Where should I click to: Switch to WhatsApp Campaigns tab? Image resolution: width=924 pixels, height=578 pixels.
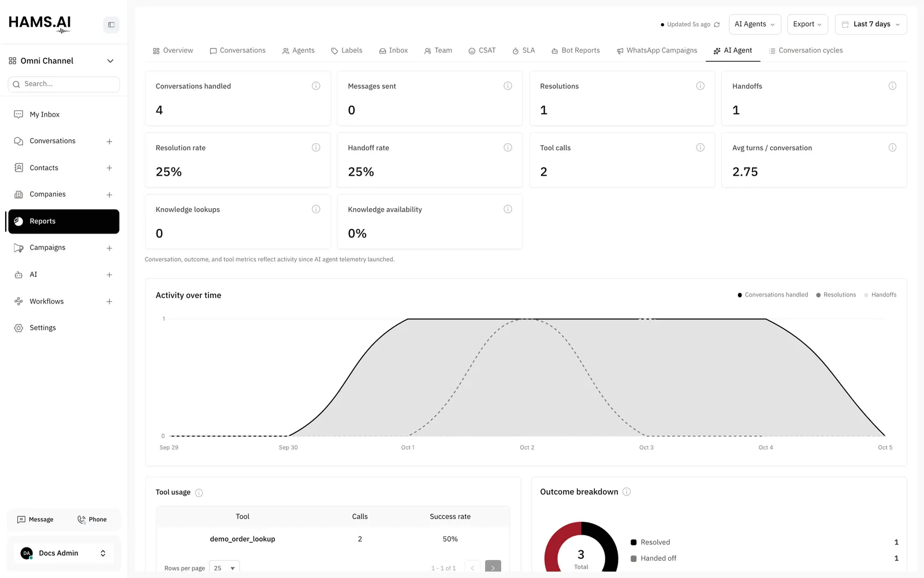click(657, 51)
